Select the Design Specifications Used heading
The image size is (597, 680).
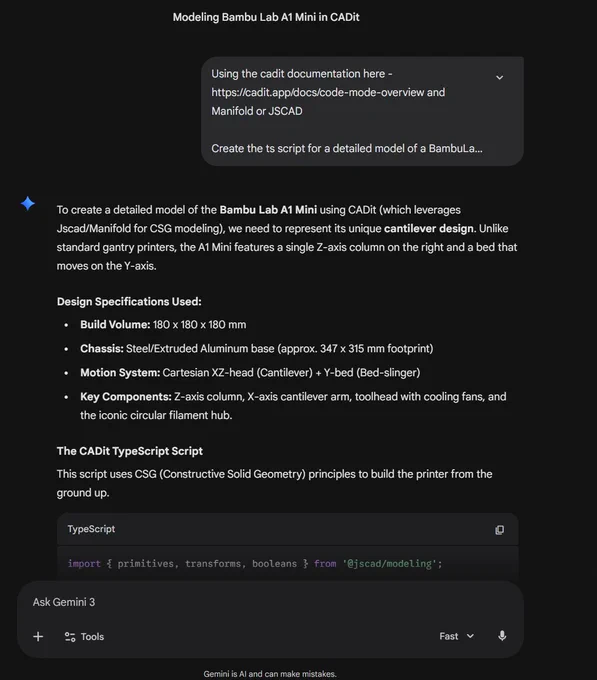[x=129, y=302]
